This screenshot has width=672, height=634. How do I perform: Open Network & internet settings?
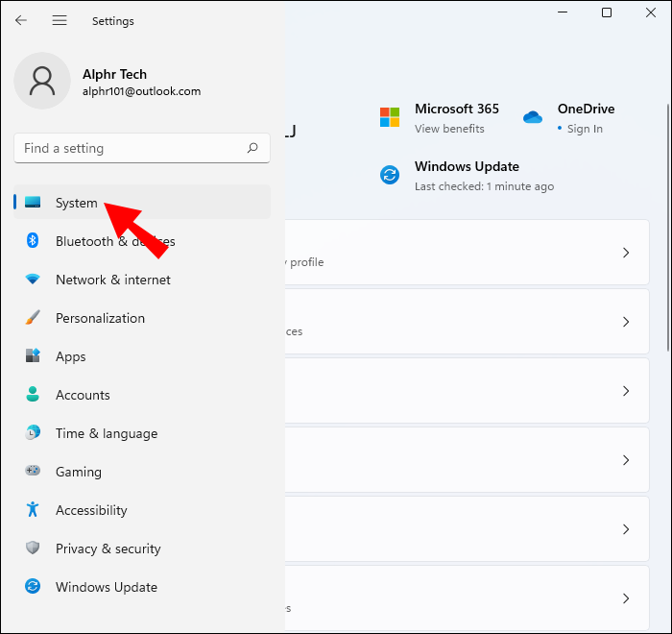[x=112, y=280]
